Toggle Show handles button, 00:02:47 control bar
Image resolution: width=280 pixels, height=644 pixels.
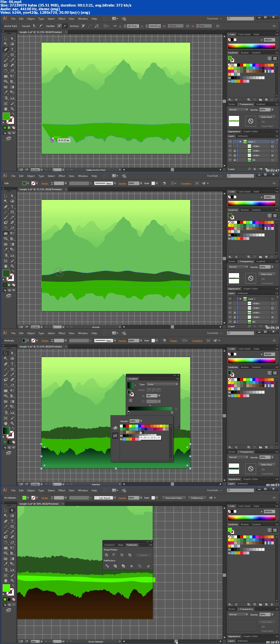[x=59, y=26]
